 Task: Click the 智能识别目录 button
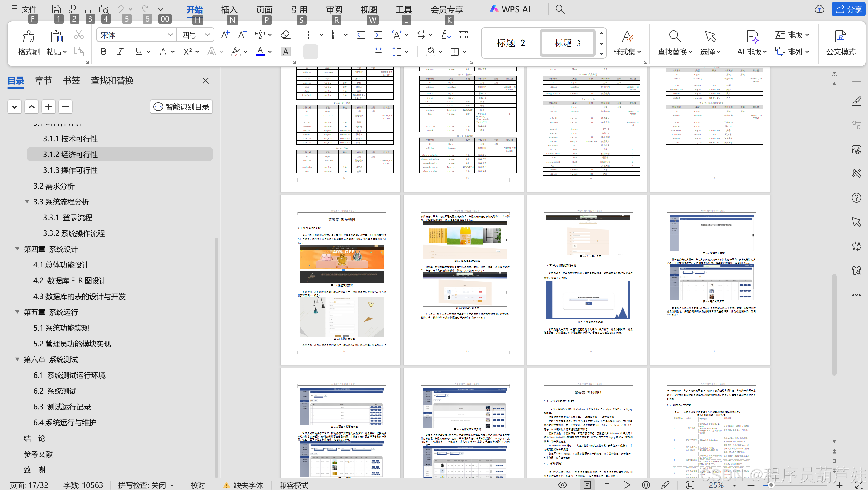181,107
